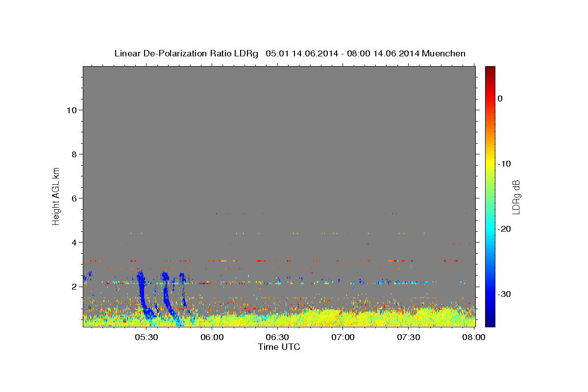This screenshot has height=392, width=588.
Task: Click the 'Muenchen' location text in title
Action: (444, 53)
